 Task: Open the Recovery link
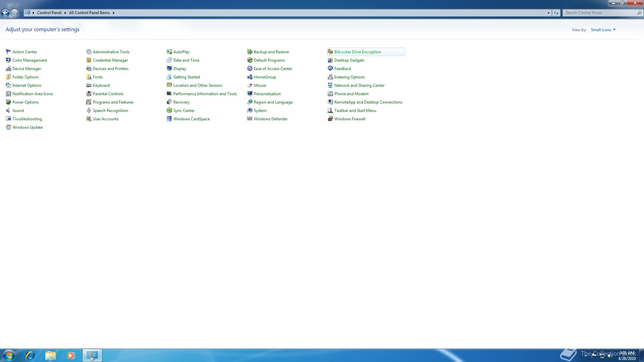[181, 102]
